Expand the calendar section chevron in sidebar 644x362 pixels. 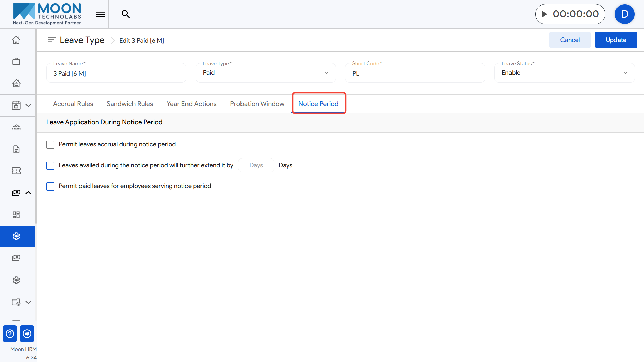click(28, 106)
